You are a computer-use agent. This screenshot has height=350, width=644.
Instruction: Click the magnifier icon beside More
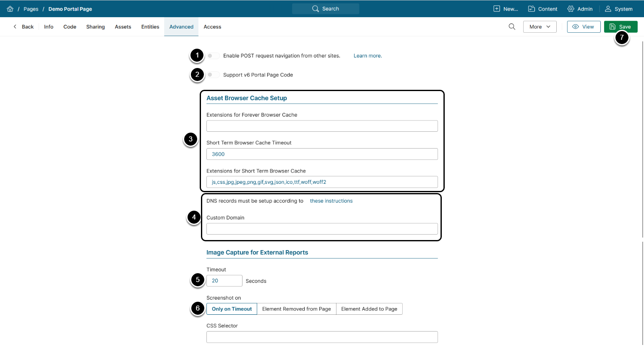(x=512, y=27)
